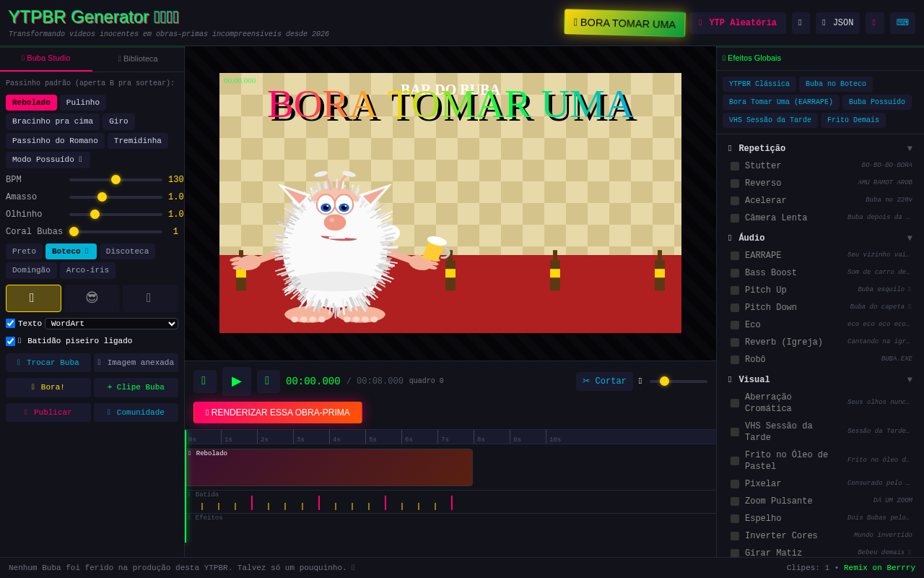Image resolution: width=924 pixels, height=578 pixels.
Task: Switch to the Buba Studio tab
Action: point(46,59)
